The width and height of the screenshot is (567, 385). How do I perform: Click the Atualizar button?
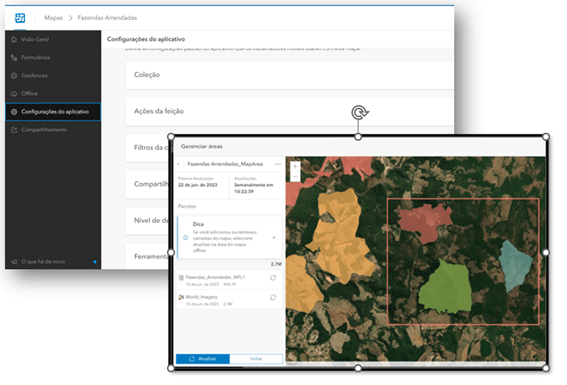tap(203, 359)
